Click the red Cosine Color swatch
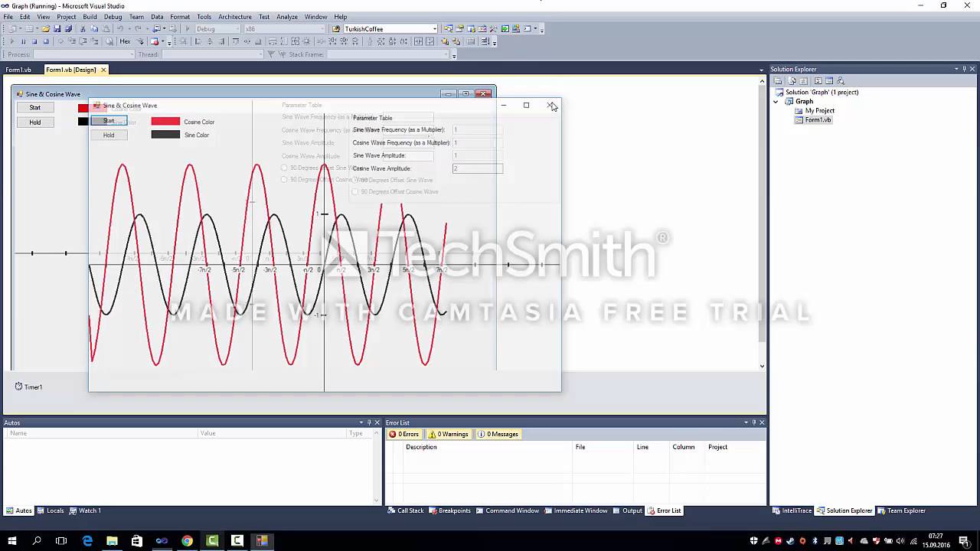The width and height of the screenshot is (980, 551). pos(165,121)
